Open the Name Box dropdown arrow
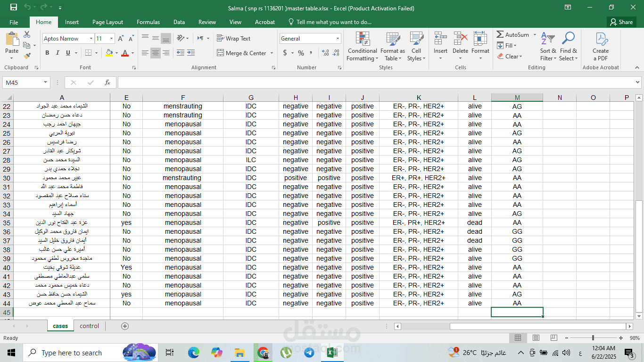The image size is (644, 362). pos(46,82)
